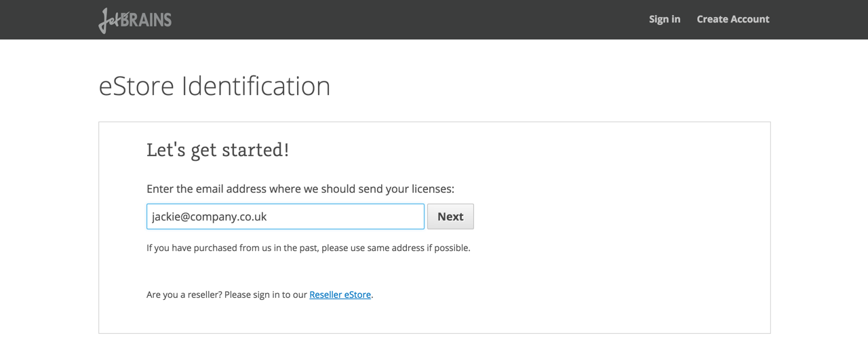Go to Create Account in header

pos(732,19)
